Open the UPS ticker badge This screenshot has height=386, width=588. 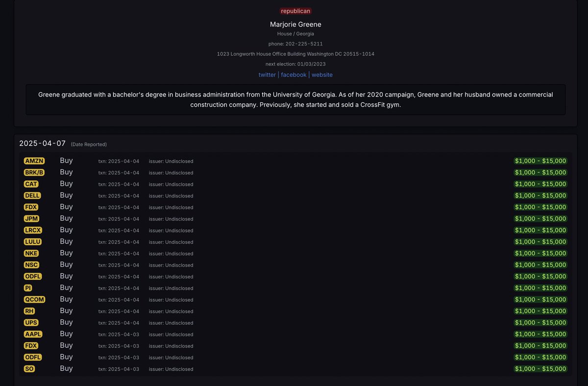pos(31,322)
